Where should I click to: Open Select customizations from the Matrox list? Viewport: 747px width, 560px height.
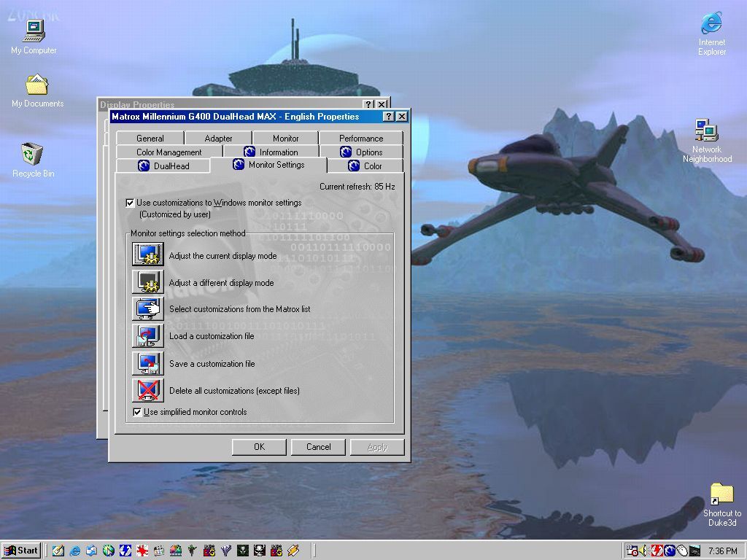point(147,308)
